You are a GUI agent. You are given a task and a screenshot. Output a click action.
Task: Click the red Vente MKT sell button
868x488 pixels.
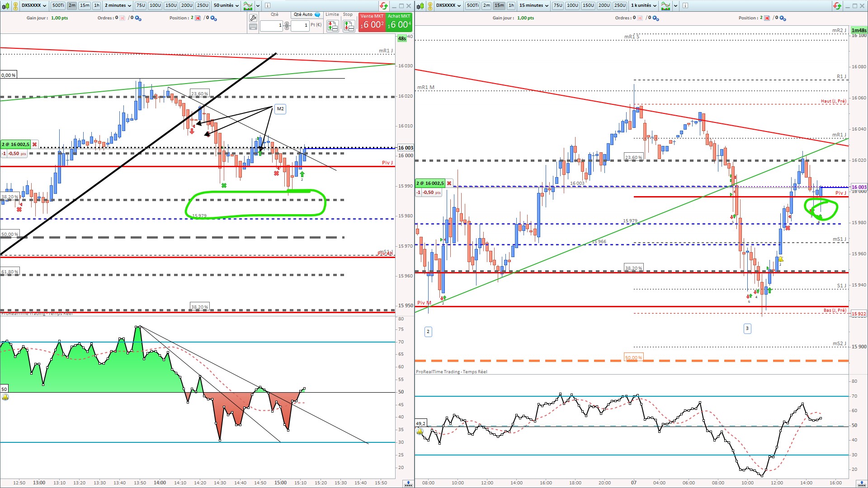[x=372, y=22]
